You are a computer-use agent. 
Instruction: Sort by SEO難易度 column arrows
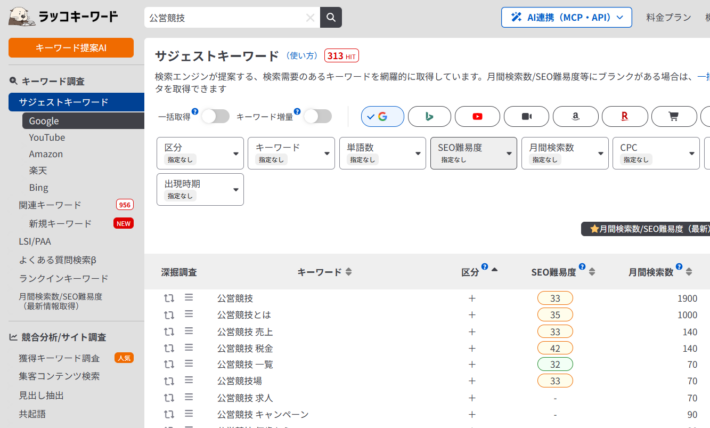pos(592,272)
